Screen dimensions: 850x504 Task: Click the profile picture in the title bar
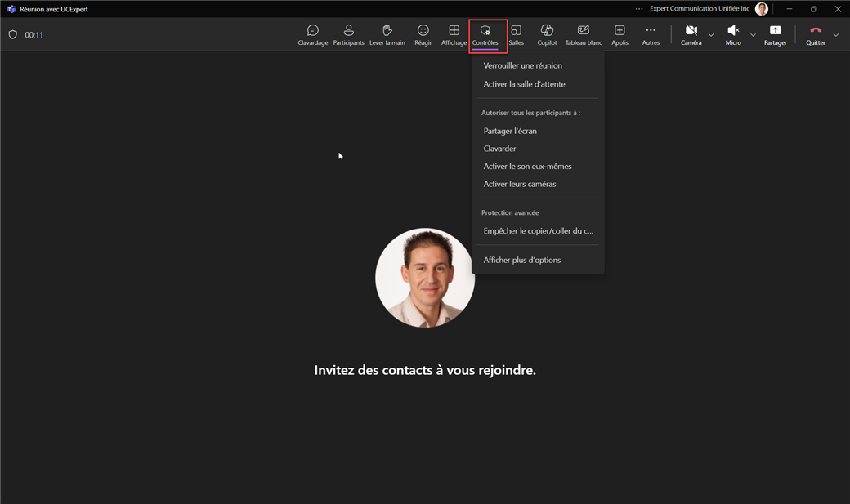click(x=762, y=9)
